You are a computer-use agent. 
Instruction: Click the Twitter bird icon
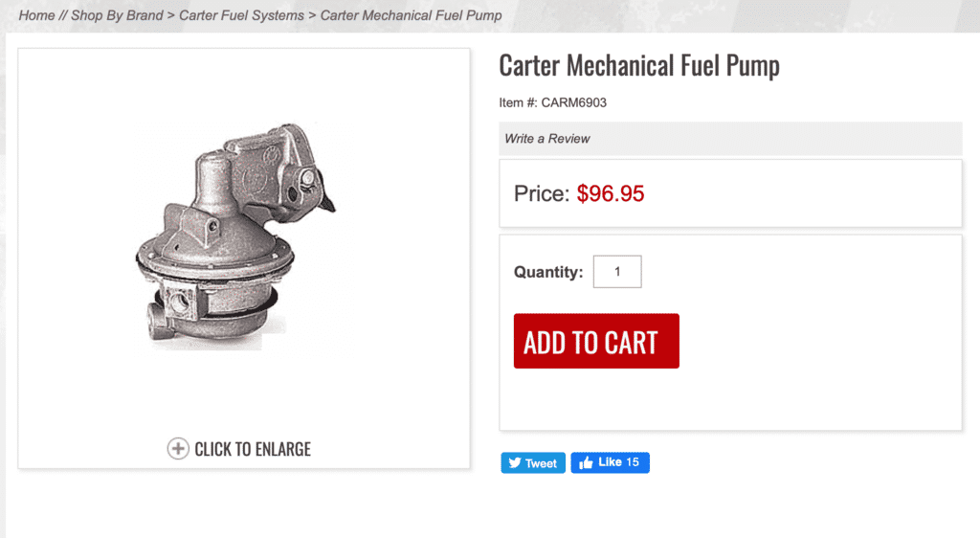(x=515, y=463)
